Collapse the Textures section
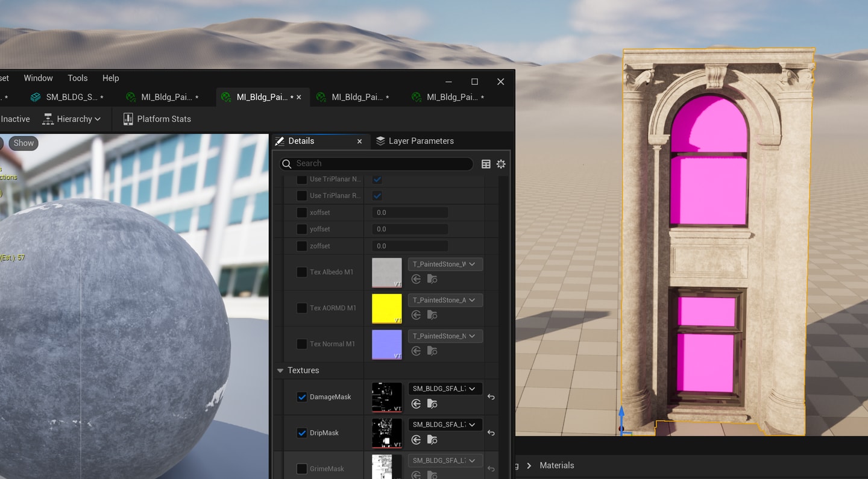Screen dimensions: 868x479 click(280, 371)
